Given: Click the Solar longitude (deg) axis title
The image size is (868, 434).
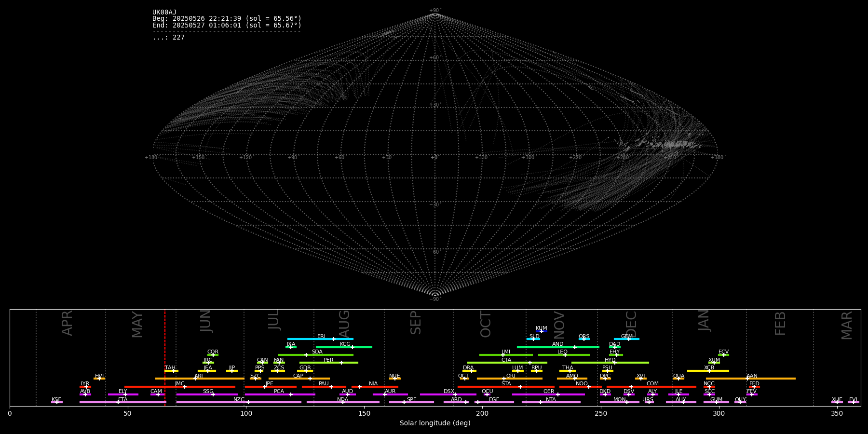Looking at the screenshot, I should click(x=435, y=423).
